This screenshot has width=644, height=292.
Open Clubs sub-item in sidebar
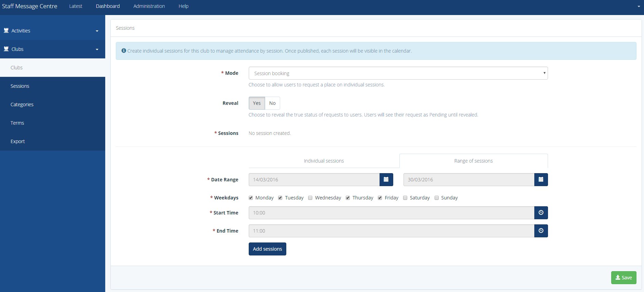[x=53, y=68]
